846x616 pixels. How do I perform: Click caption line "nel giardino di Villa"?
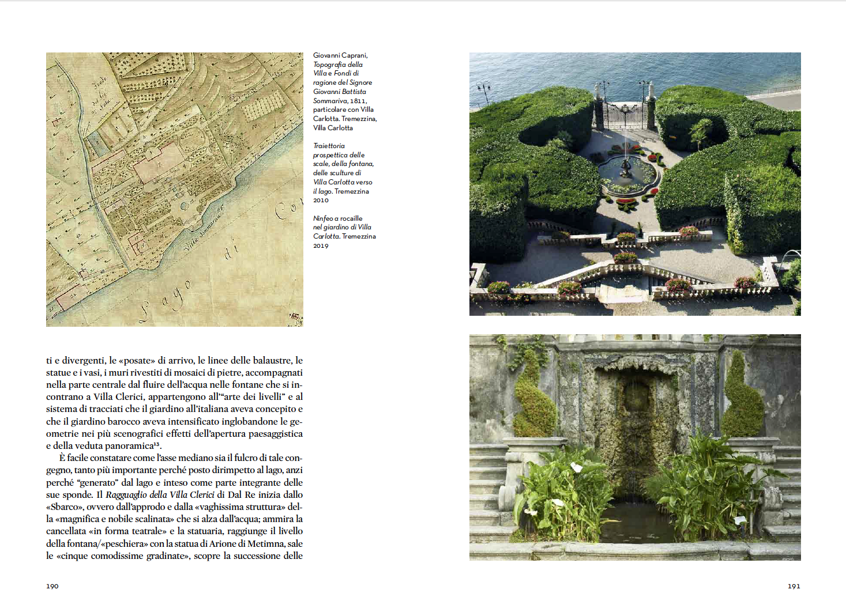point(342,227)
